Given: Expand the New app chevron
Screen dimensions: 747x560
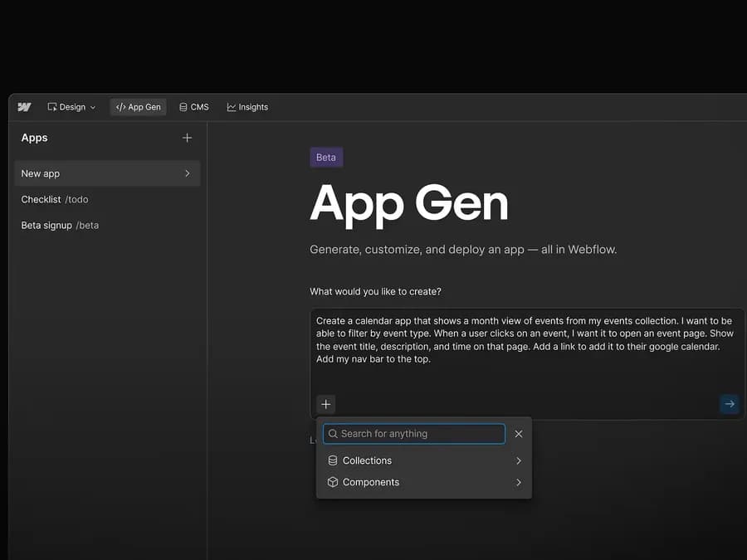Looking at the screenshot, I should (188, 173).
